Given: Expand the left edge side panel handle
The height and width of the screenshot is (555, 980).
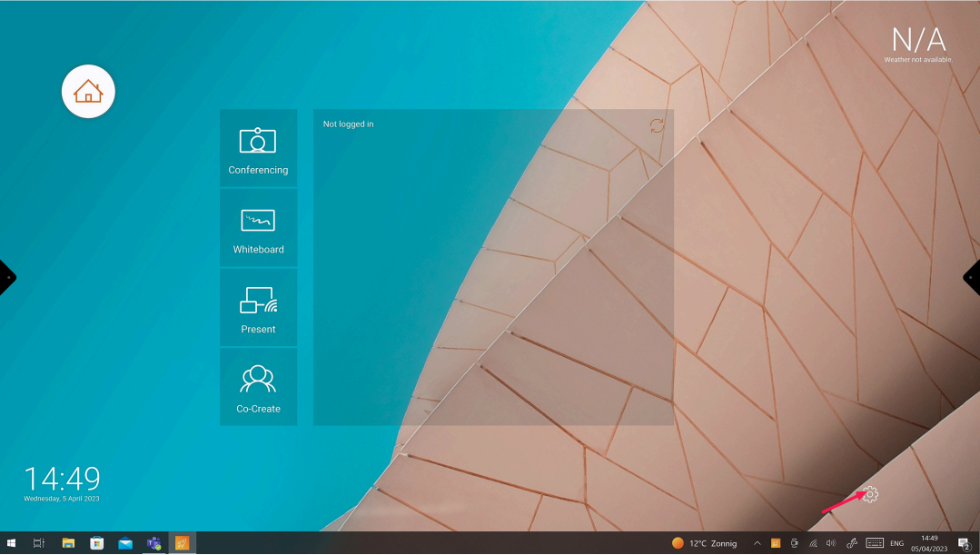Looking at the screenshot, I should tap(6, 277).
